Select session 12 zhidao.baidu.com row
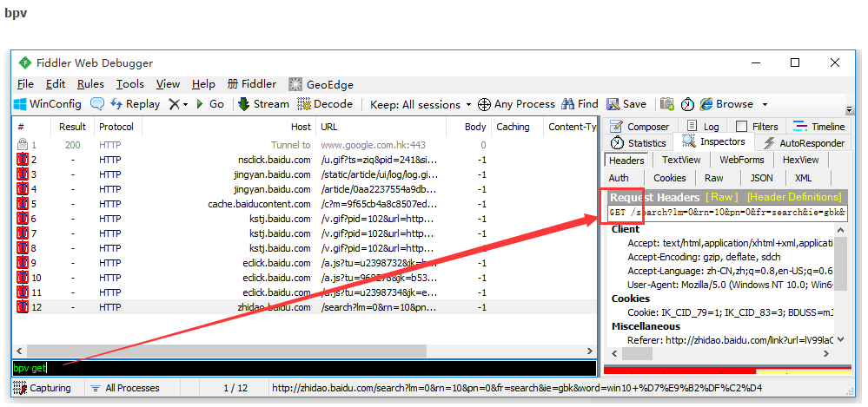 (304, 307)
